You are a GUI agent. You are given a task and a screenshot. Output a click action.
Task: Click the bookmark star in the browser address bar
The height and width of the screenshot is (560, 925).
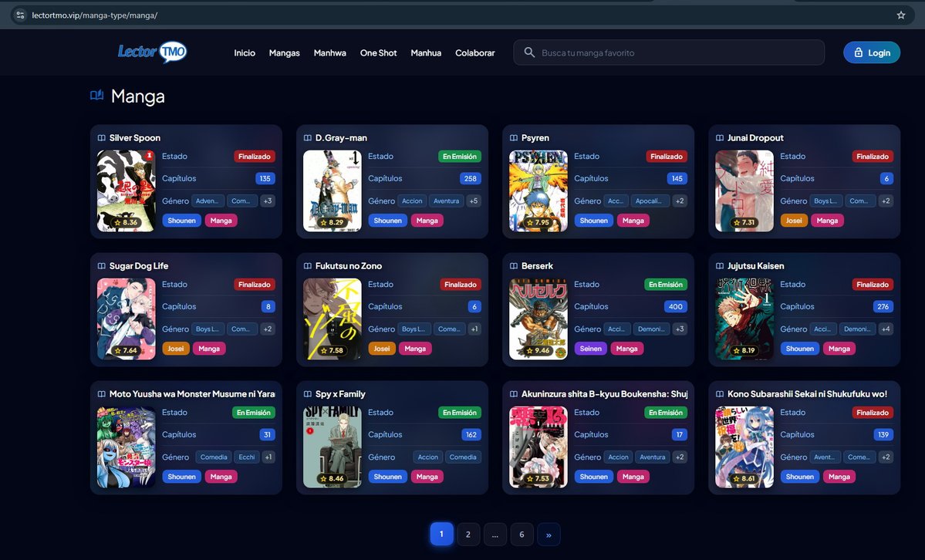(x=900, y=14)
